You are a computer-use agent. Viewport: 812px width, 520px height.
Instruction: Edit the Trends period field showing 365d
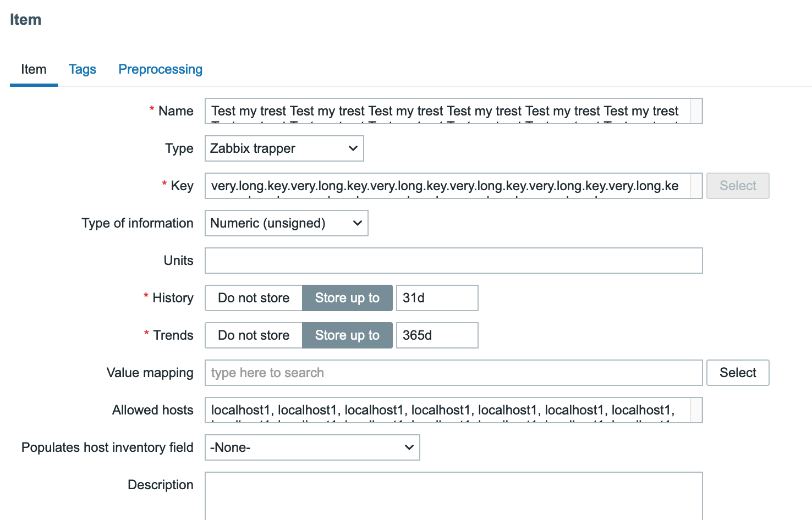(437, 335)
